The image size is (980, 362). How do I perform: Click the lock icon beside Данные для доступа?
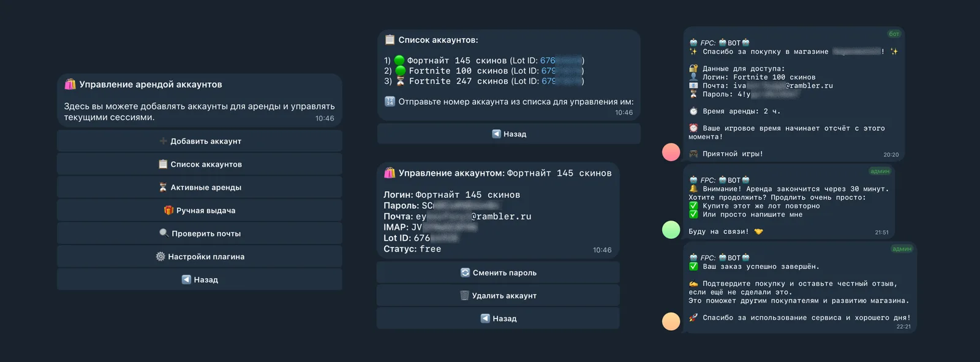693,69
